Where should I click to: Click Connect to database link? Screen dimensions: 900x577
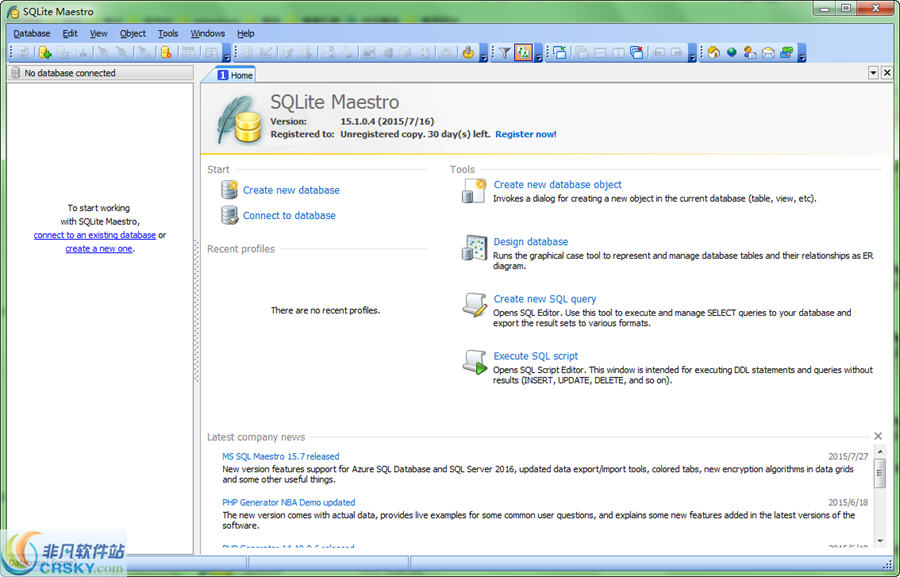(289, 215)
